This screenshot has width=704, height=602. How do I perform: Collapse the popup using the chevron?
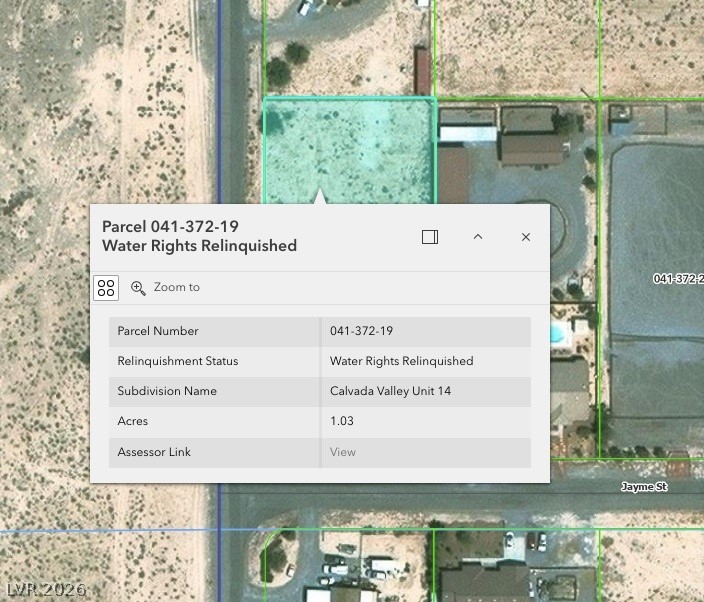click(478, 237)
